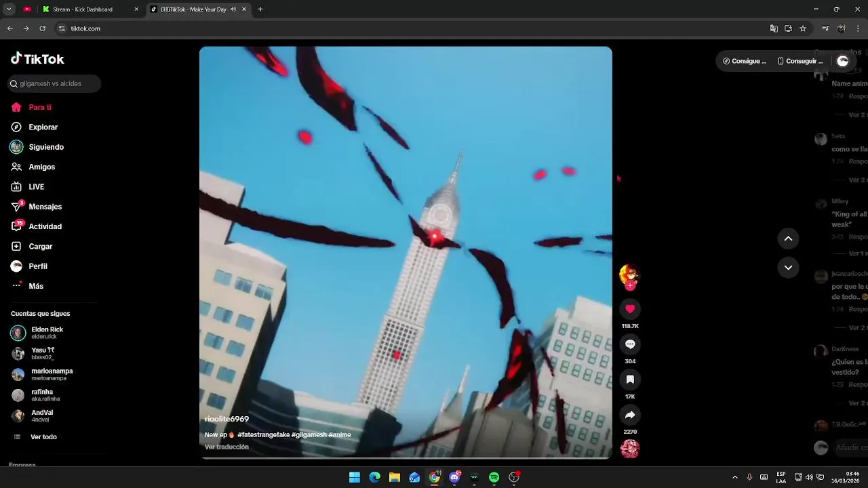Viewport: 868px width, 488px height.
Task: Open the profile avatar at top right
Action: (x=843, y=61)
